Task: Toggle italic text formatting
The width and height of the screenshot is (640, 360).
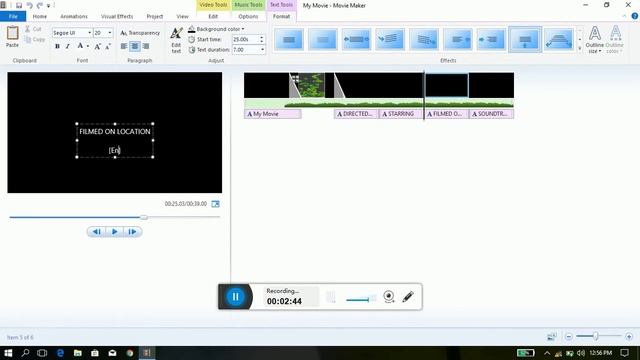Action: click(x=68, y=46)
